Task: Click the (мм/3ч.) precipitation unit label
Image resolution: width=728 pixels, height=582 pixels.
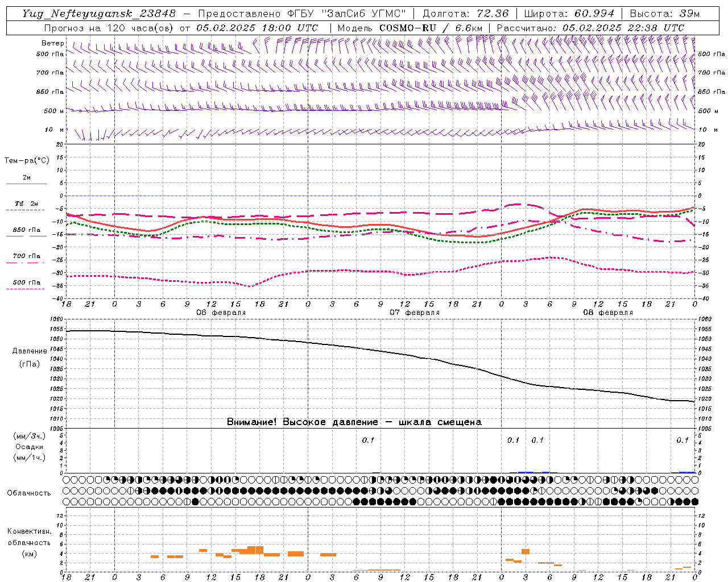Action: click(30, 436)
